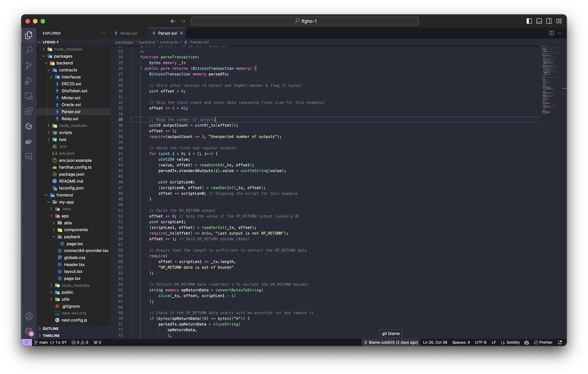
Task: Click the remote window indicator in status bar
Action: point(26,342)
